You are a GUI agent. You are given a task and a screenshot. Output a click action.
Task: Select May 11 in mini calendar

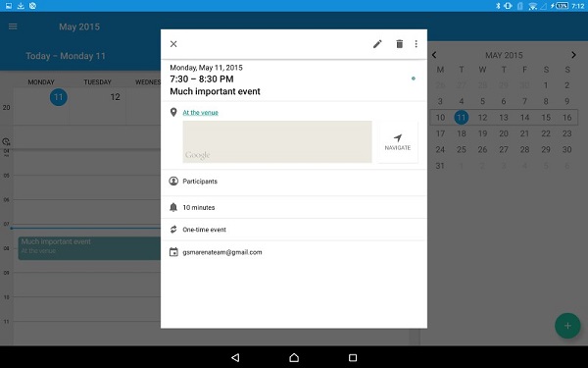tap(462, 118)
